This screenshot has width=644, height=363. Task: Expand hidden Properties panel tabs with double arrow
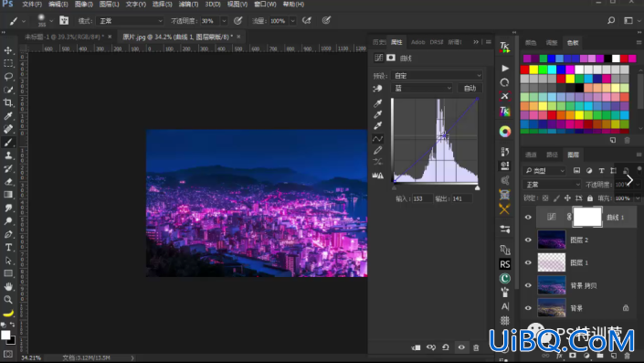click(476, 42)
